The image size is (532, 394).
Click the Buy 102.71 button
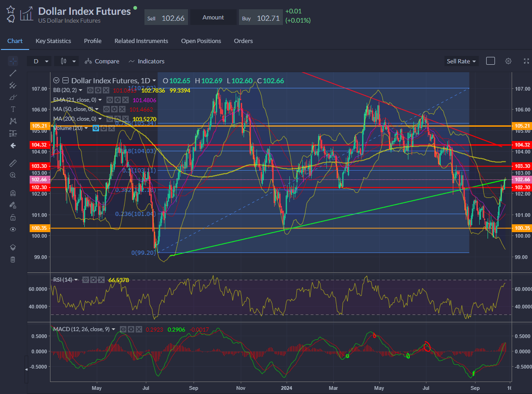(261, 18)
